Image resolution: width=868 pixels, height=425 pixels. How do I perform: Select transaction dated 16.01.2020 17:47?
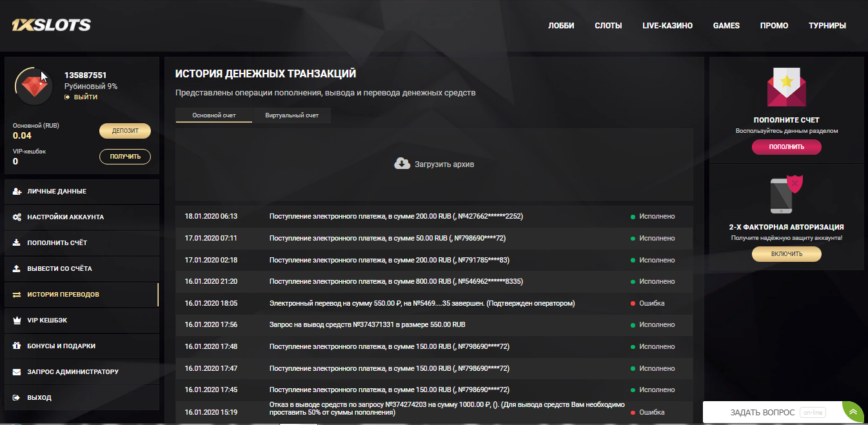coord(434,368)
